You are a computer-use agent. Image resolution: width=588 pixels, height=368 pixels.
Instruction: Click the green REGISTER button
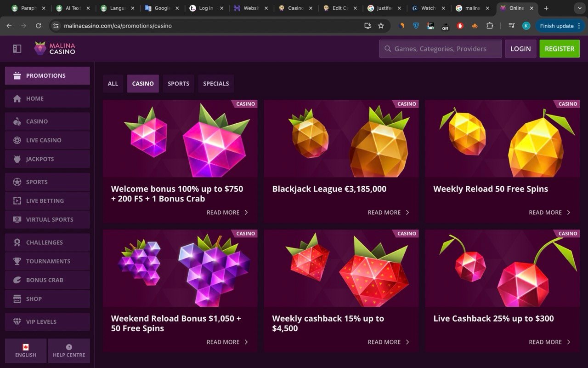(560, 49)
